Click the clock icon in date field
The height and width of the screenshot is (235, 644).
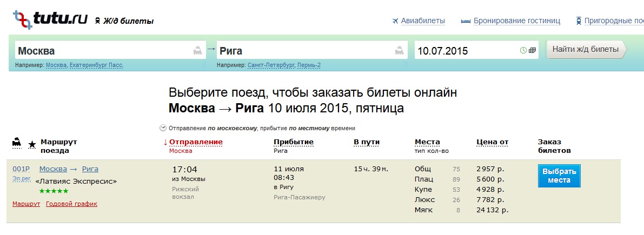(523, 51)
